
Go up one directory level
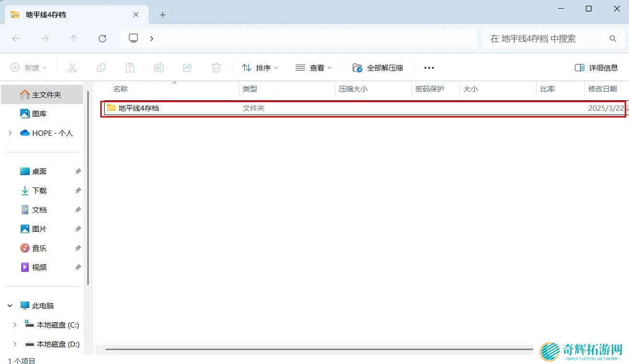point(73,38)
